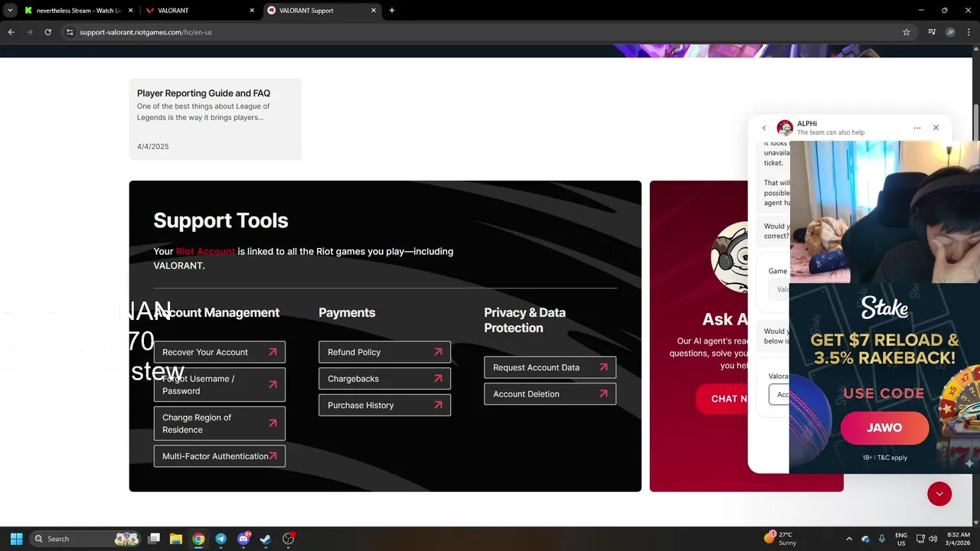
Task: Open a new browser tab
Action: [x=392, y=10]
